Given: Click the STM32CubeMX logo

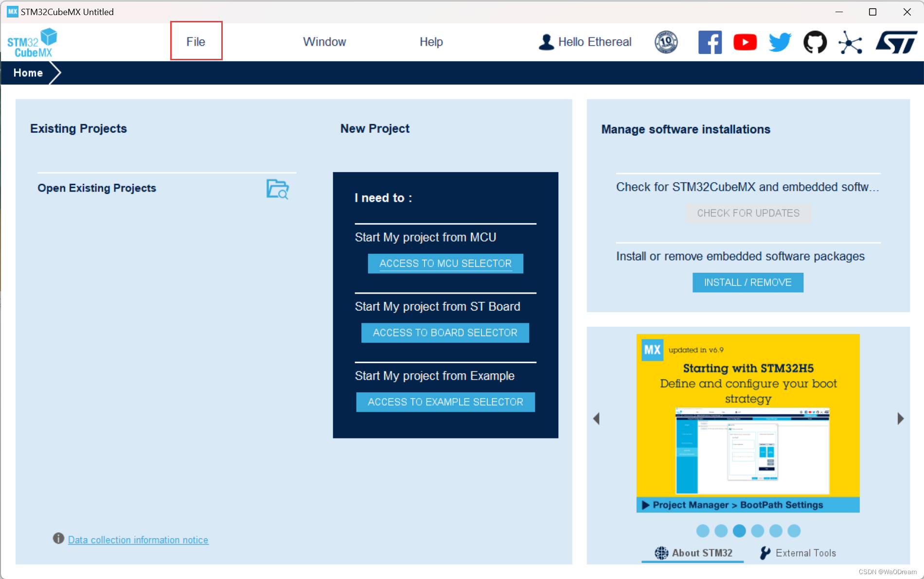Looking at the screenshot, I should (x=32, y=43).
